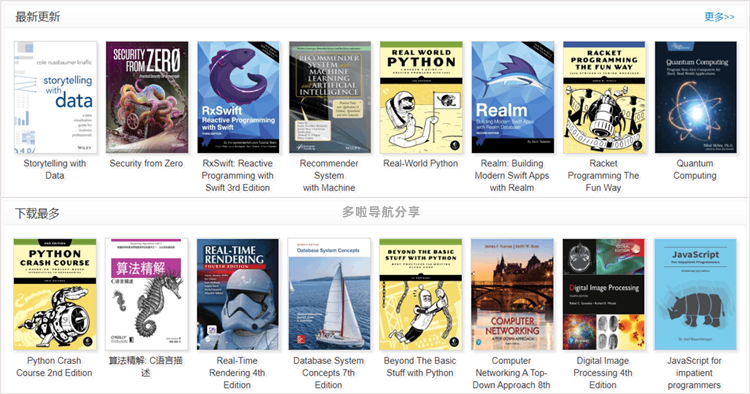This screenshot has height=394, width=750.
Task: Click Realm: Building Modern Swift Apps title
Action: point(512,175)
